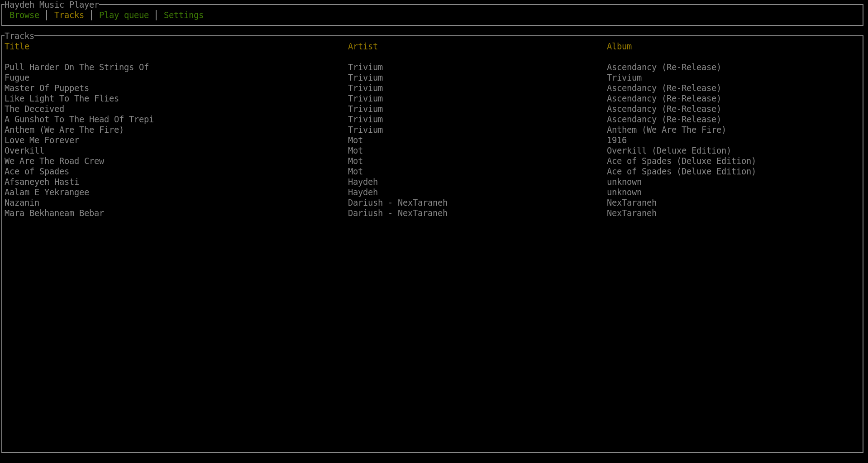Image resolution: width=868 pixels, height=463 pixels.
Task: Click album 'Ace of Spades (Deluxe Edition)' in Road Crew row
Action: [x=681, y=161]
